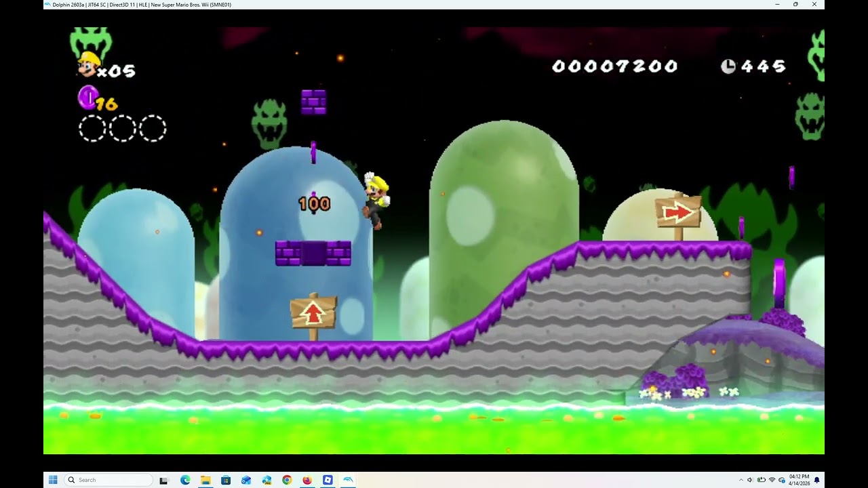Click the wooden sign with the right arrow
Image resolution: width=868 pixels, height=488 pixels.
[678, 216]
